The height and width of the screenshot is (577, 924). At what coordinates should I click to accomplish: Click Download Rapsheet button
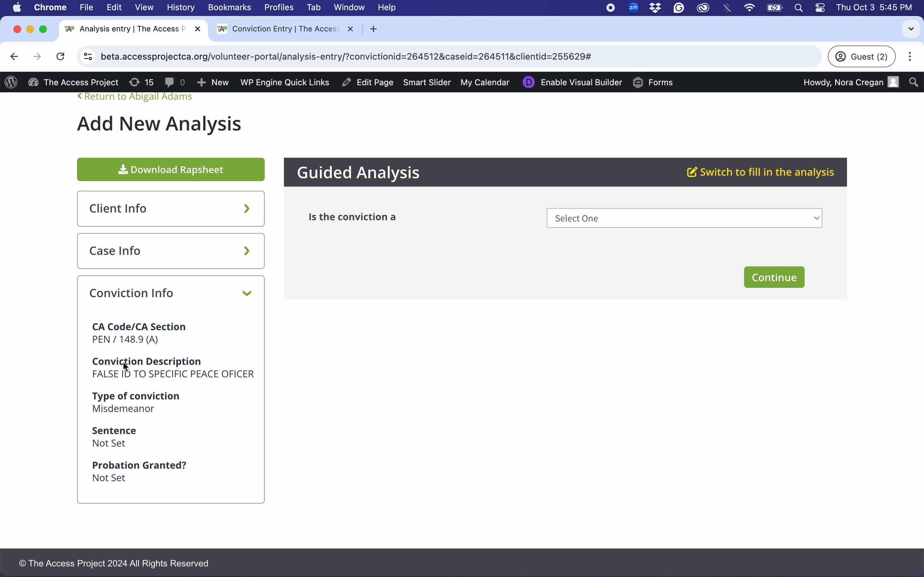(171, 170)
